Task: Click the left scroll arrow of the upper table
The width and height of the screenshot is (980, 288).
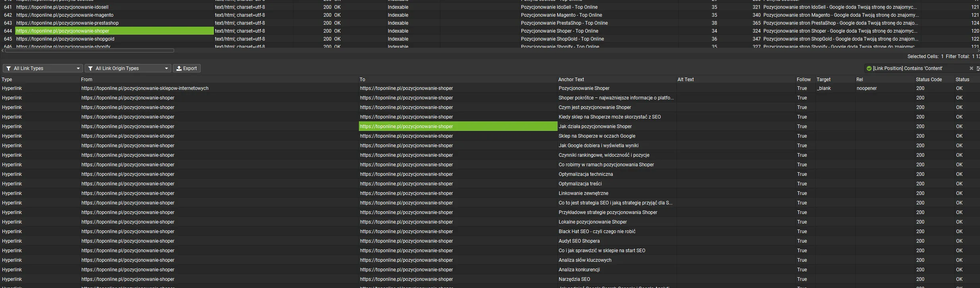Action: (x=2, y=51)
